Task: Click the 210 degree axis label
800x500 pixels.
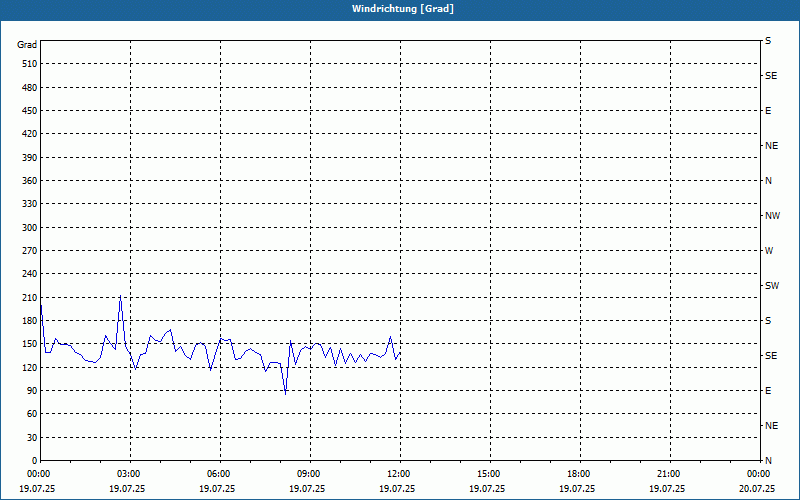Action: 30,297
